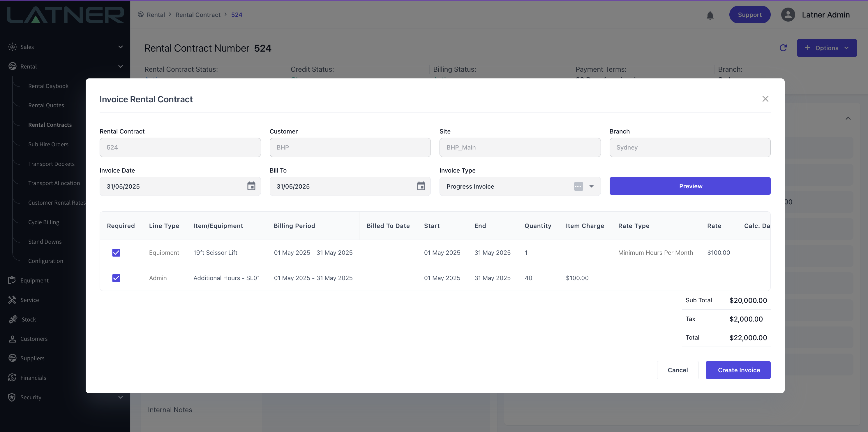Uncheck Required for Additional Hours - SL01
This screenshot has height=432, width=868.
116,278
